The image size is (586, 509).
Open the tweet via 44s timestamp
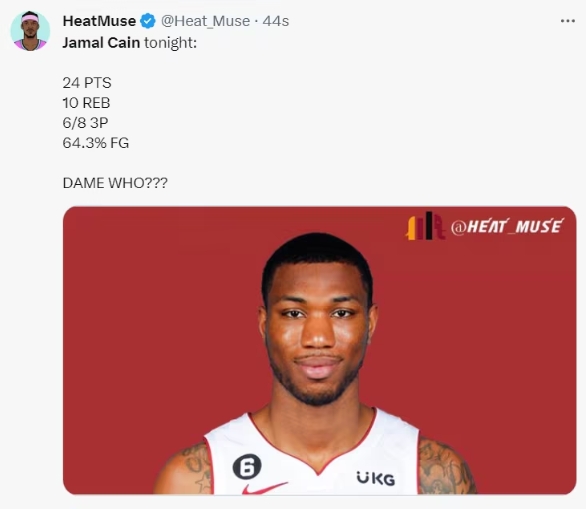(276, 21)
